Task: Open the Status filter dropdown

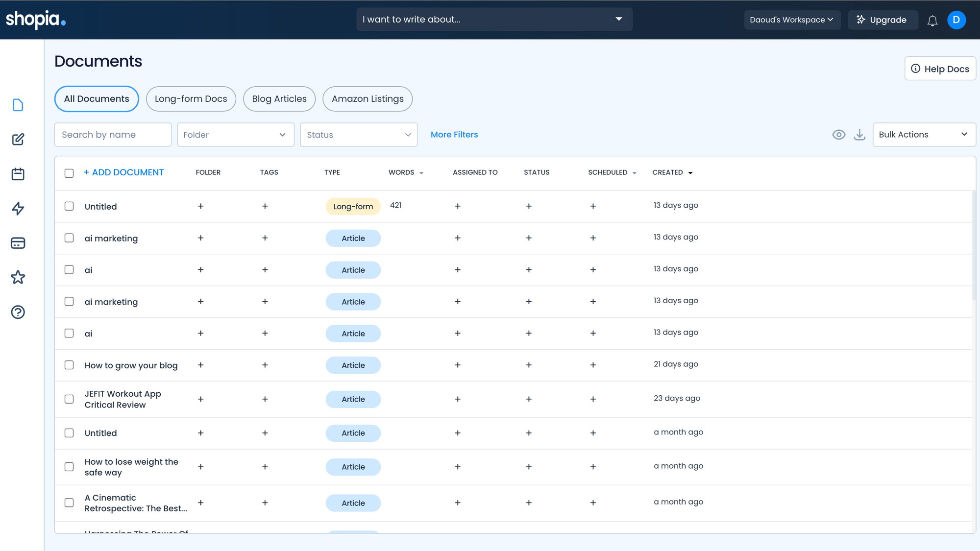Action: (359, 135)
